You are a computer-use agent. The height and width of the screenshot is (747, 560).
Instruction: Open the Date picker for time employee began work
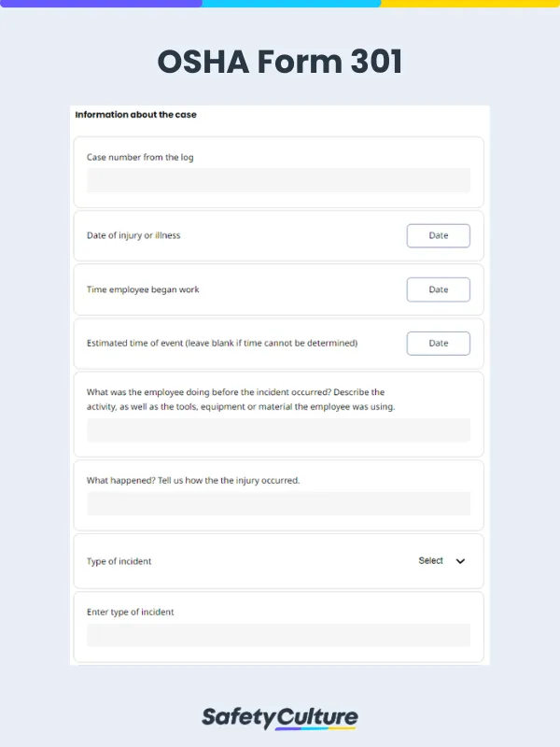(438, 289)
